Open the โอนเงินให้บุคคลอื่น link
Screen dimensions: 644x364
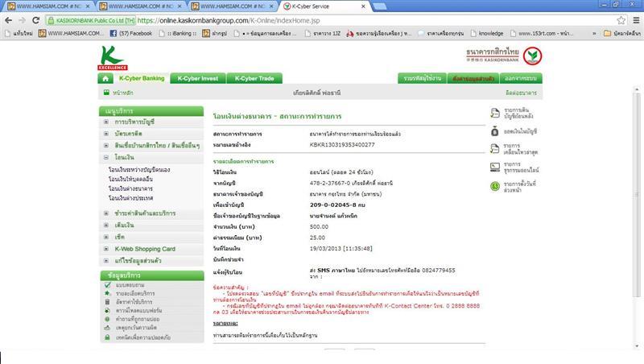tap(130, 179)
